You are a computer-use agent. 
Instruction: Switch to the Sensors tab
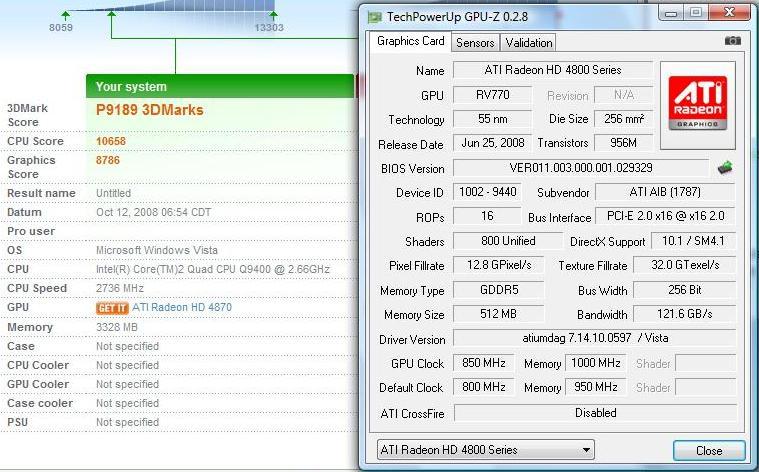[x=475, y=43]
